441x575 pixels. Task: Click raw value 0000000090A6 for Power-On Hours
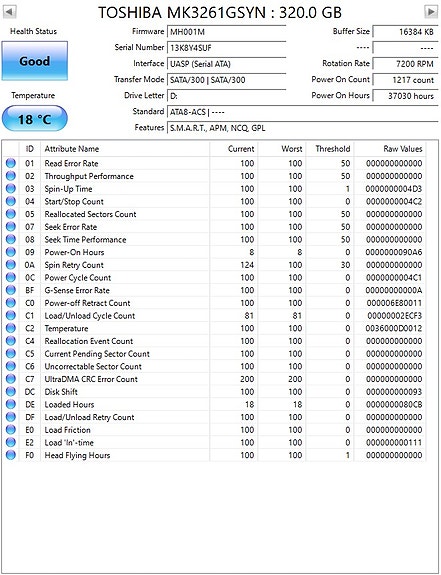tap(394, 252)
